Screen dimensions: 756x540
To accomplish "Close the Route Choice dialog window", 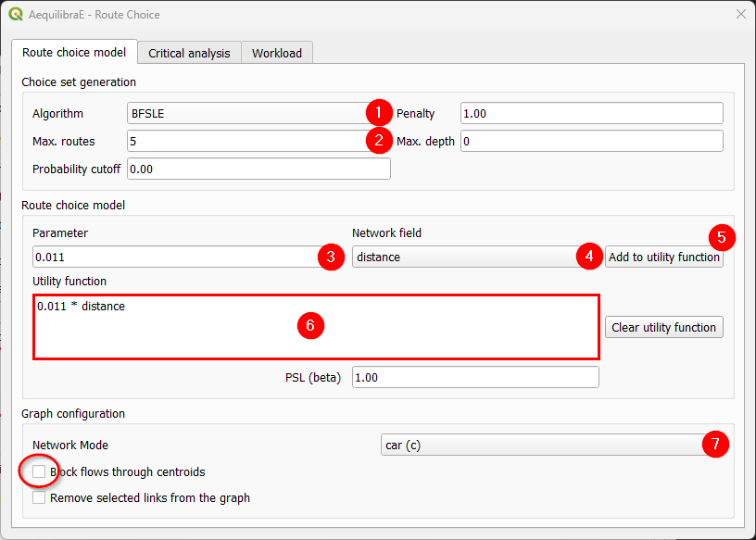I will [x=740, y=15].
